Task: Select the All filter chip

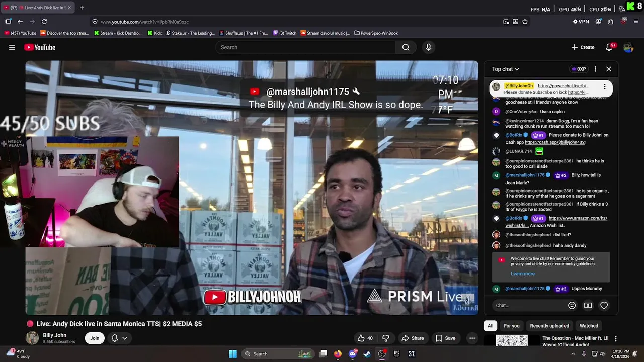Action: point(490,326)
